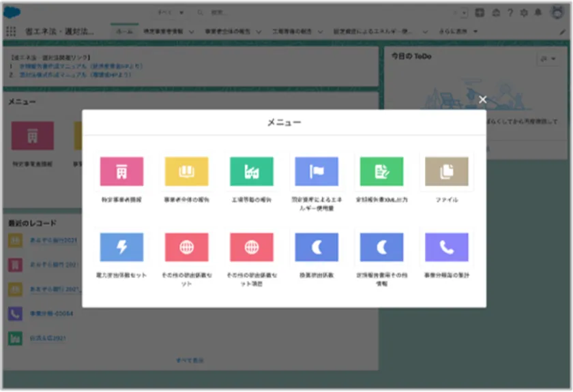
Task: Open the tan ファイル tile
Action: pyautogui.click(x=446, y=172)
